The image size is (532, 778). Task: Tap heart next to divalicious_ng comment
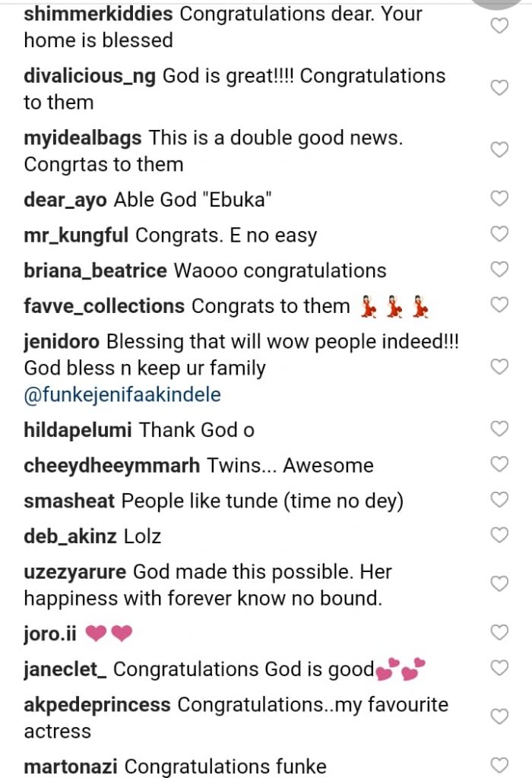click(499, 88)
